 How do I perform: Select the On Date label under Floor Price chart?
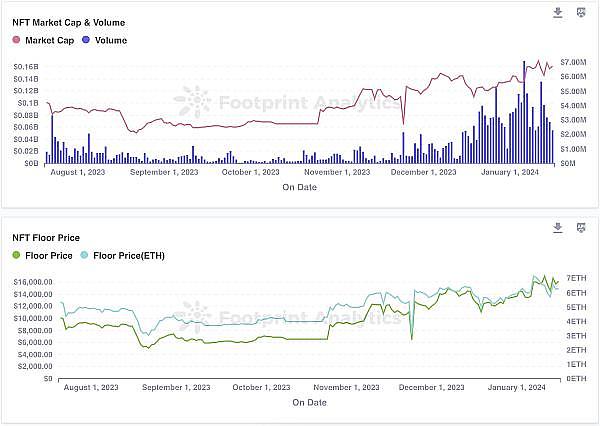309,402
